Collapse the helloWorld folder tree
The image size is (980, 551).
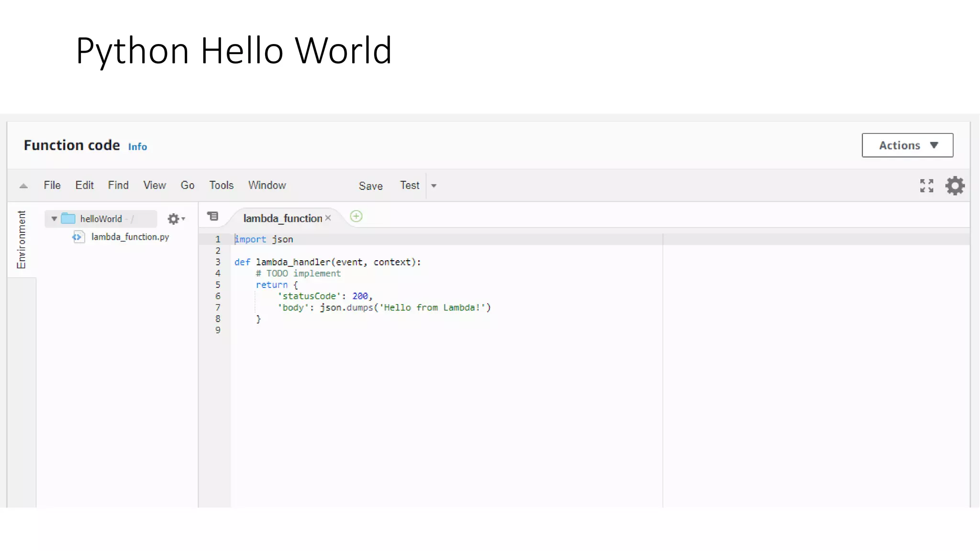[54, 219]
